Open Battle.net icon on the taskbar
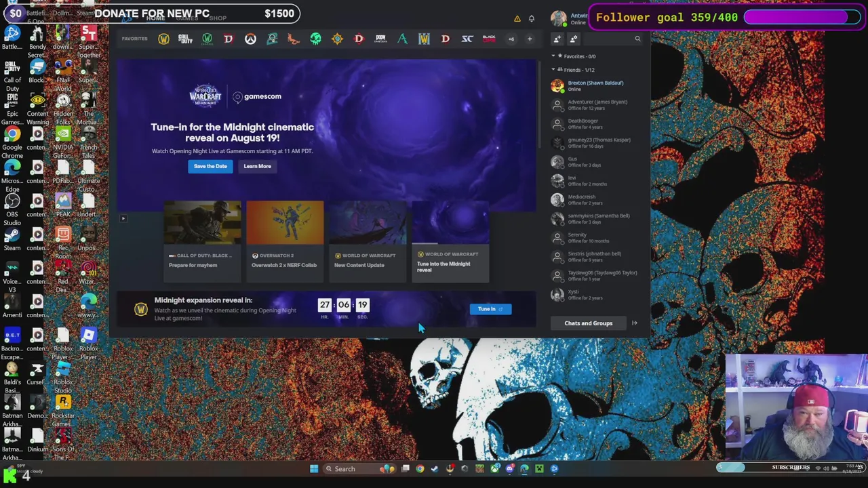The width and height of the screenshot is (868, 488). click(x=554, y=468)
